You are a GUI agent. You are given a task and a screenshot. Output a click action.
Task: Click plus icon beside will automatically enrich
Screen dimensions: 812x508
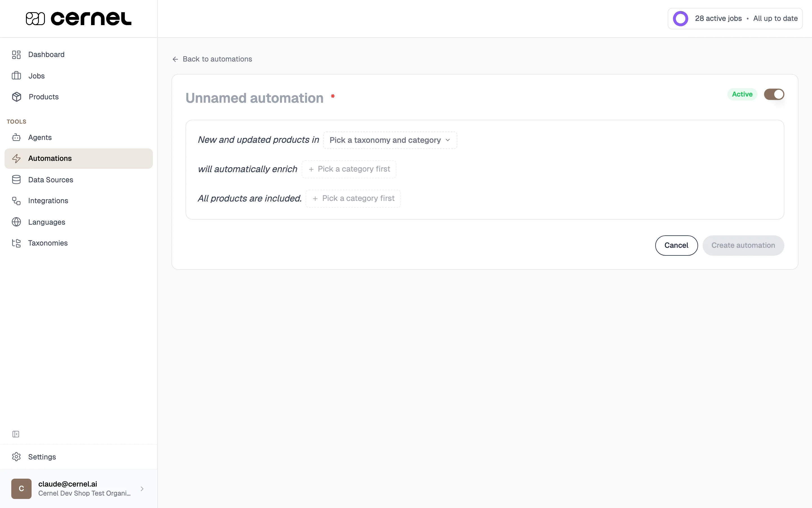(x=311, y=169)
